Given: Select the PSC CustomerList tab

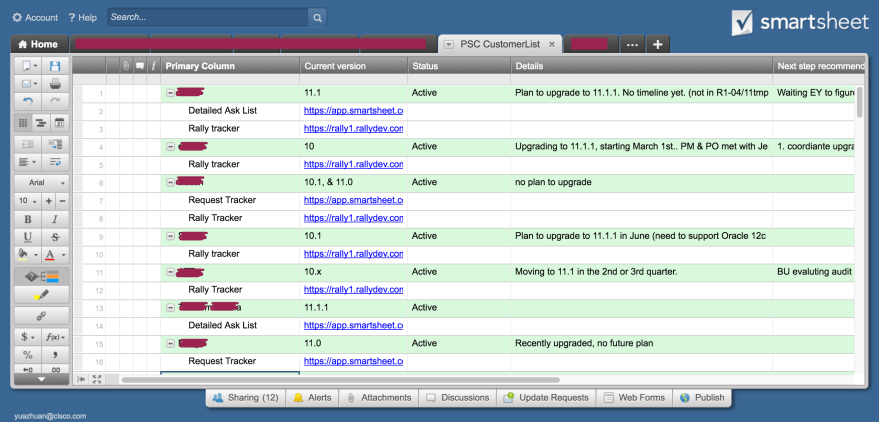Looking at the screenshot, I should coord(499,44).
